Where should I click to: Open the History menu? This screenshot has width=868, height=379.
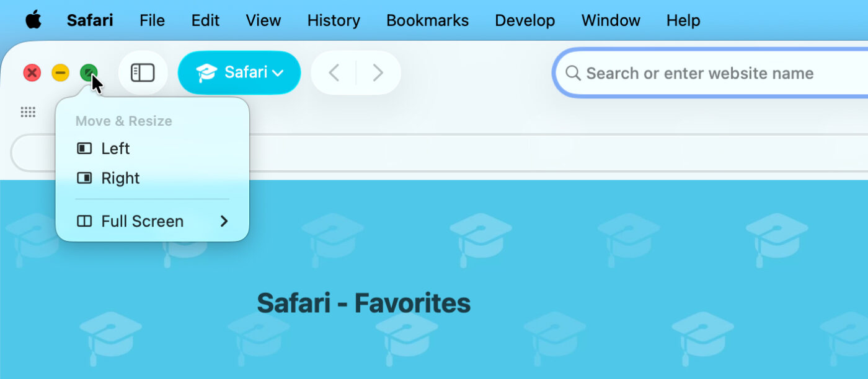click(334, 20)
